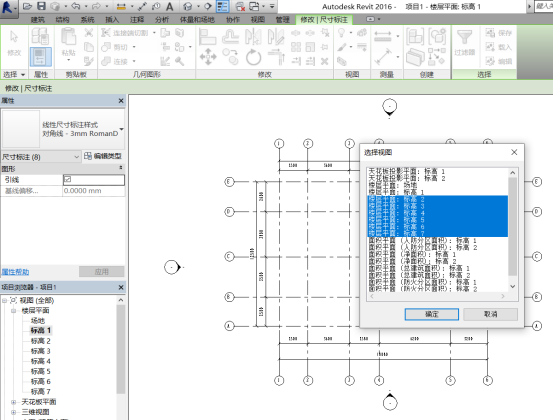Click the Create Group icon
Viewport: 554px width, 420px height.
click(438, 36)
